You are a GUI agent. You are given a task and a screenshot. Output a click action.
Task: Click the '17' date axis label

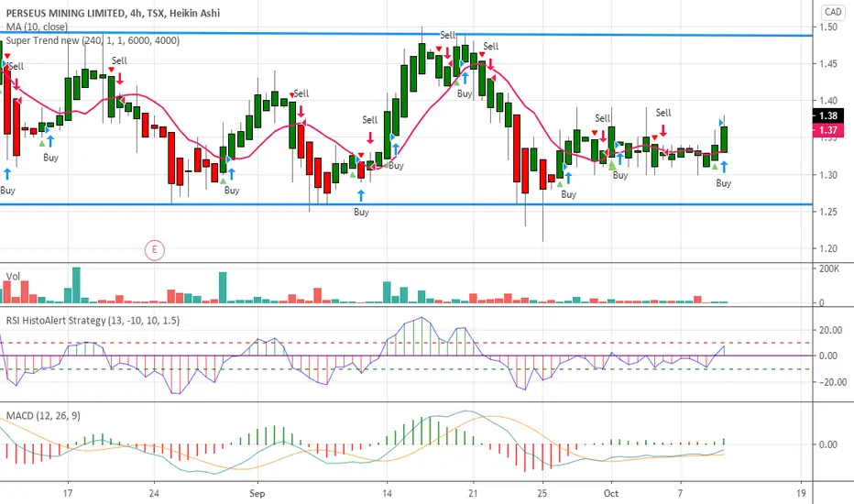[68, 493]
